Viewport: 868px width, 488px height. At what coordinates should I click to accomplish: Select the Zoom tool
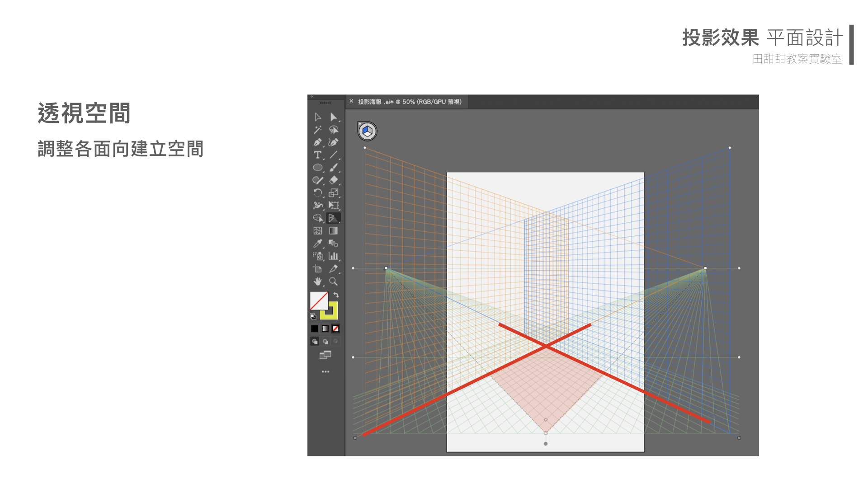[x=334, y=282]
